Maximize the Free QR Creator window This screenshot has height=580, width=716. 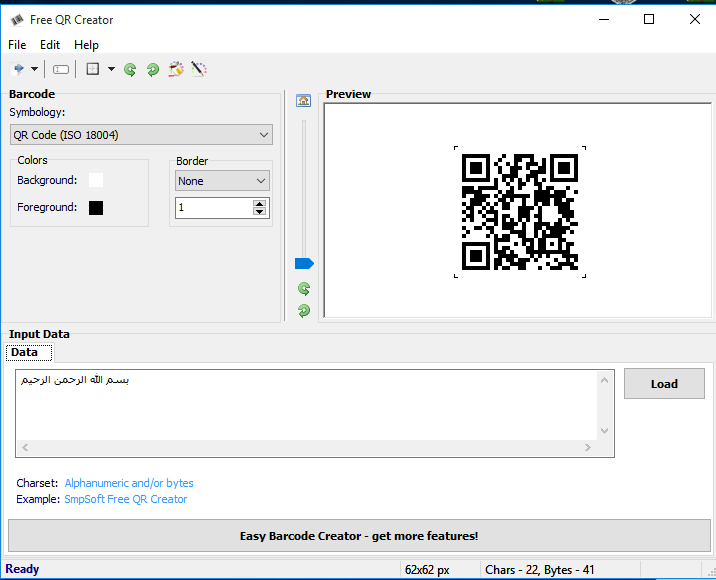649,19
